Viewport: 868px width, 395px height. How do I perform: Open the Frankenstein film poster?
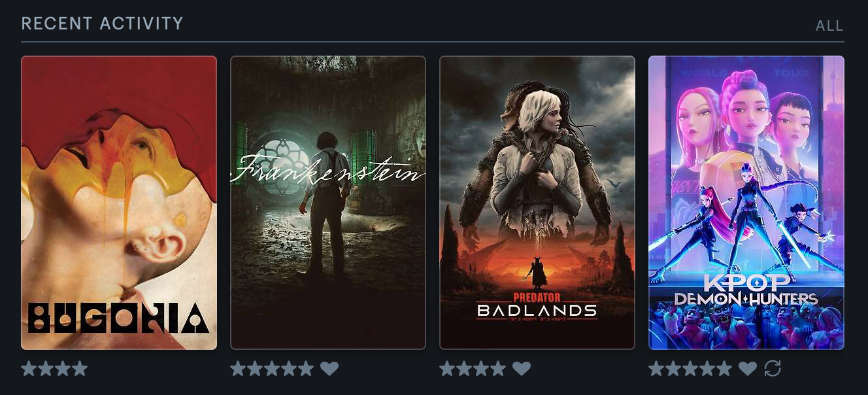328,203
